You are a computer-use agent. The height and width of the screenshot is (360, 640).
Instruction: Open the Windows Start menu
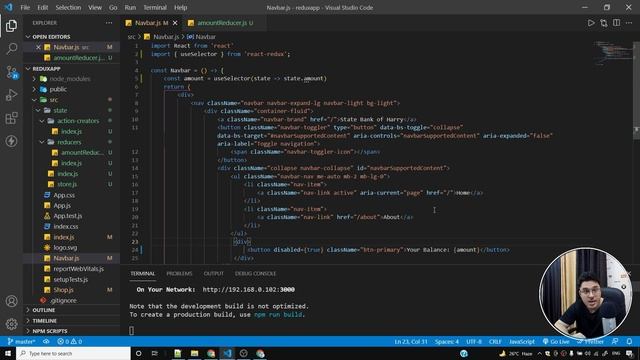coord(8,353)
